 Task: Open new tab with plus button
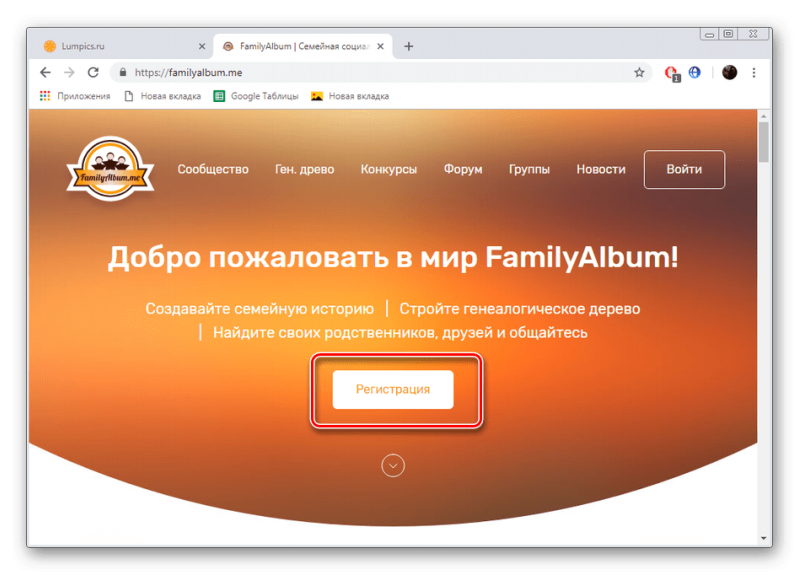click(408, 46)
